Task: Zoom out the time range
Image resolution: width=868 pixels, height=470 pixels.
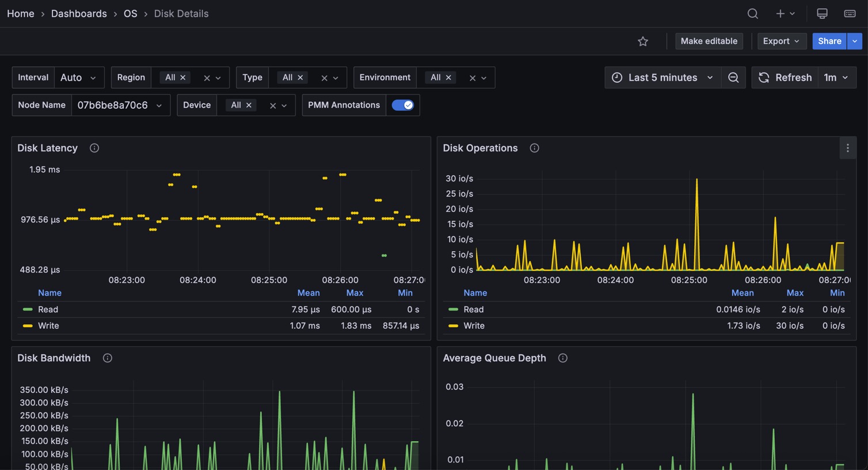Action: (733, 78)
